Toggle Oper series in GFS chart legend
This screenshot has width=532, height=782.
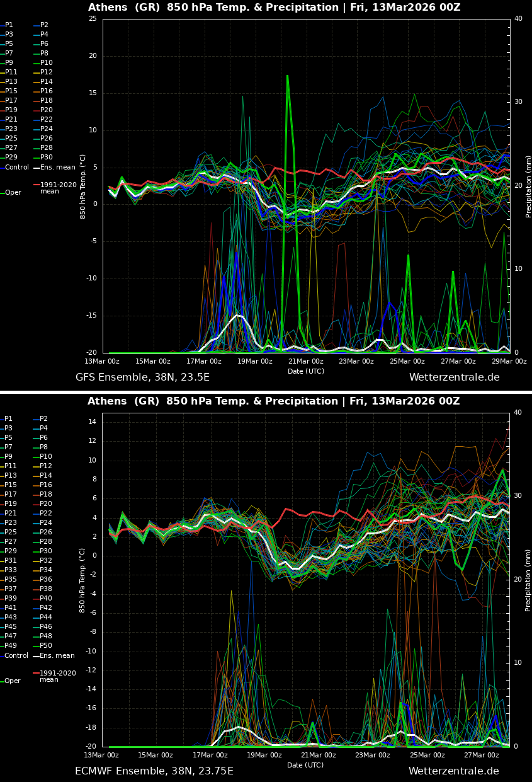coord(13,193)
